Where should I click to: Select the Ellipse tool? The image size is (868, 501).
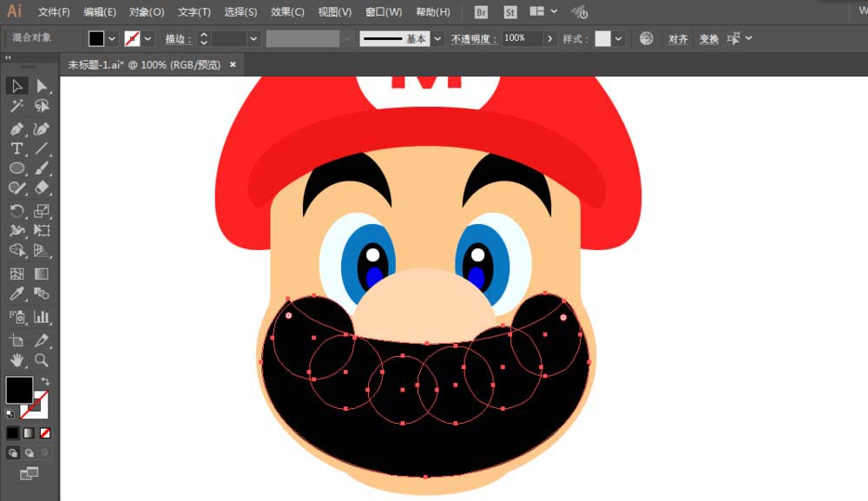(16, 168)
